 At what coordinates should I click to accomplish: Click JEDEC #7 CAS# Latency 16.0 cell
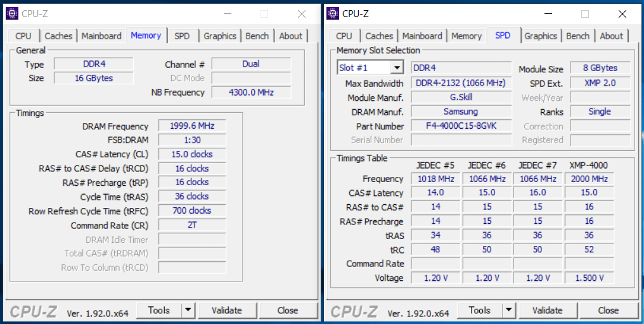(x=538, y=193)
